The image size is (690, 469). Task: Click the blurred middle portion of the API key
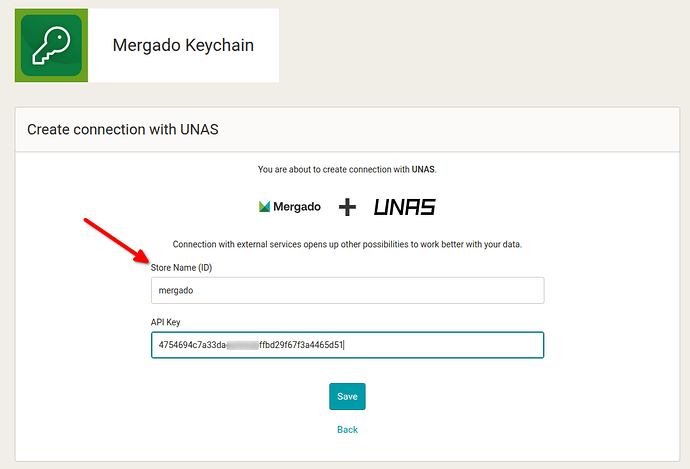[242, 345]
